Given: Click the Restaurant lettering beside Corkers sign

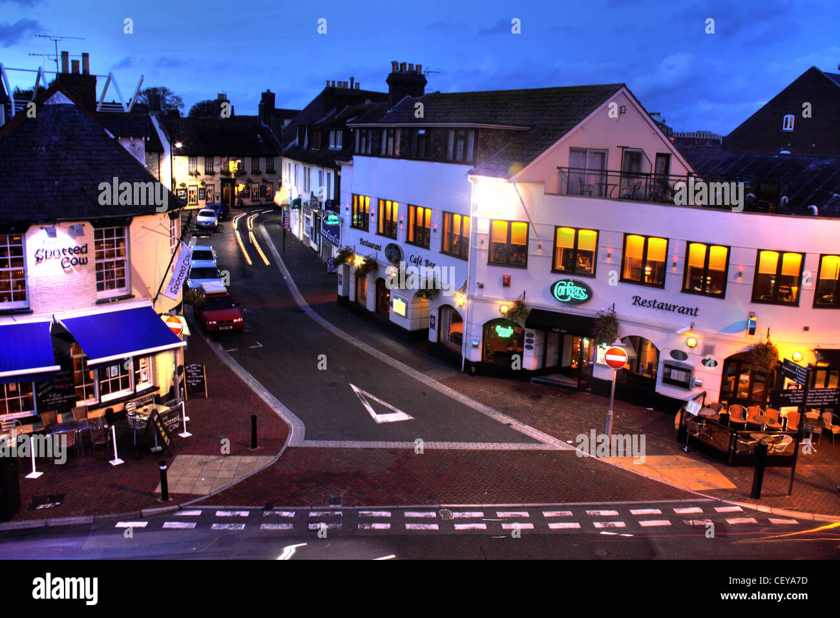Looking at the screenshot, I should point(665,306).
